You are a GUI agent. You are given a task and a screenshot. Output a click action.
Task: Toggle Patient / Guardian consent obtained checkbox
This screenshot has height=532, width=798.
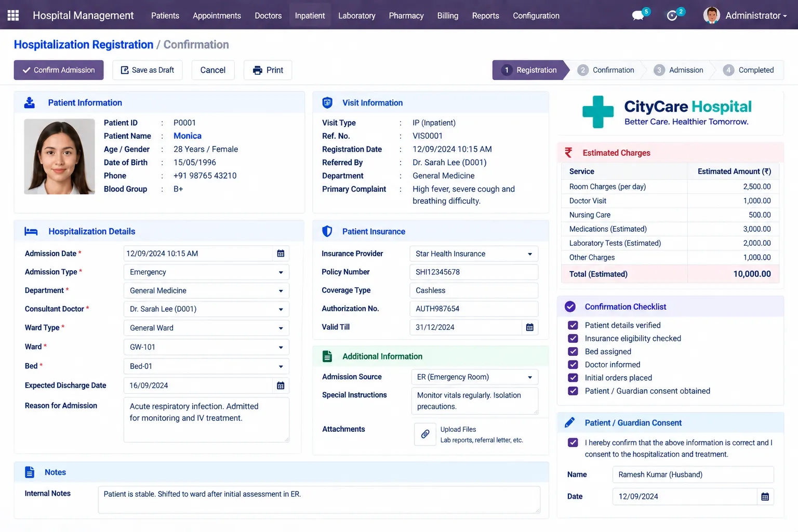(x=573, y=391)
